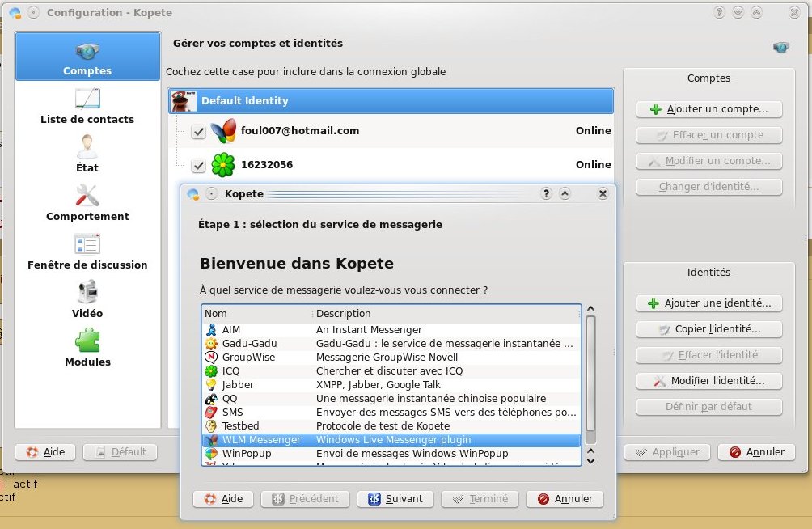Click the Default Identity avatar picture
Image resolution: width=812 pixels, height=529 pixels.
pyautogui.click(x=184, y=101)
